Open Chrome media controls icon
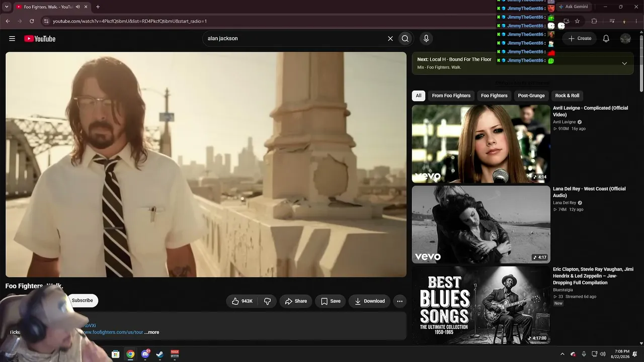This screenshot has width=644, height=362. coord(612,21)
